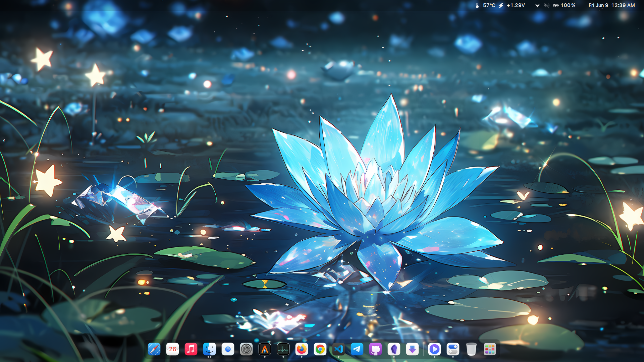The width and height of the screenshot is (644, 362).
Task: Open the toggle-switch app in the dock
Action: coord(453,349)
